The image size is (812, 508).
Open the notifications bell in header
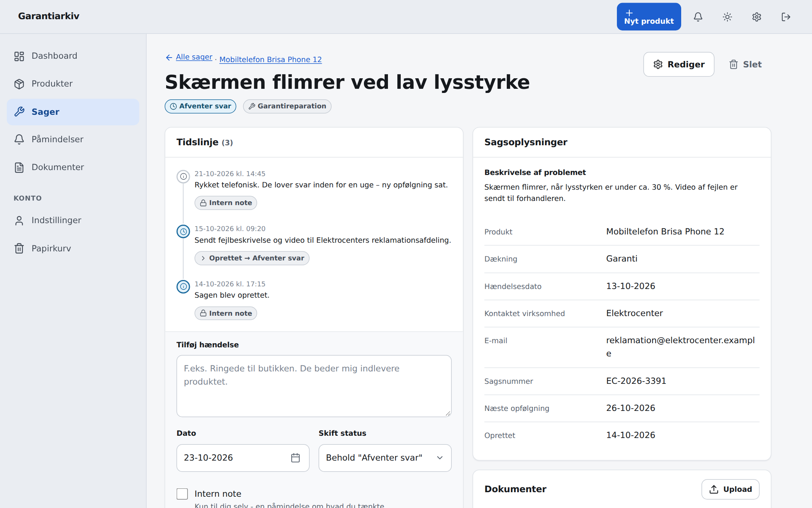tap(698, 17)
